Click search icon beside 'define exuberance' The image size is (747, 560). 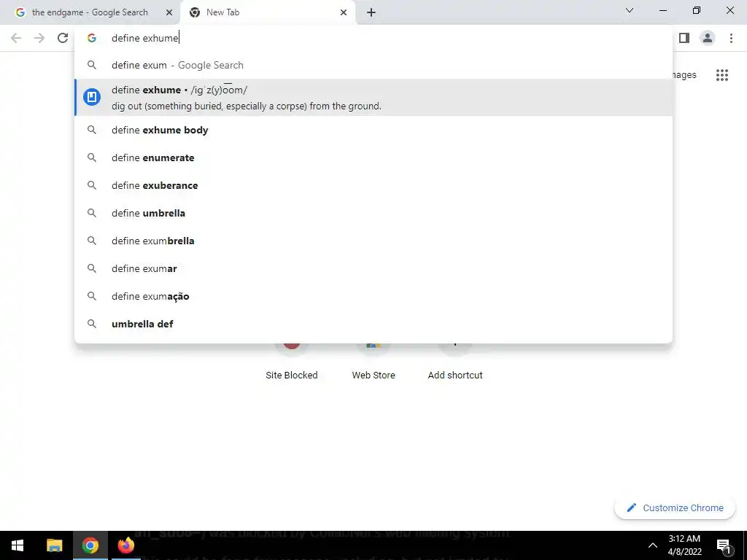pos(92,185)
